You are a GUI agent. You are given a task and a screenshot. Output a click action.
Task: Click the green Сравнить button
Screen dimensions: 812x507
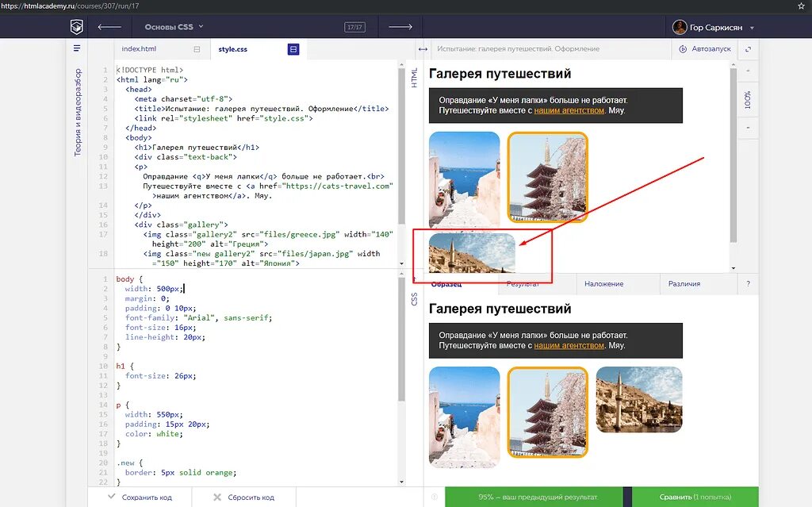(x=695, y=497)
